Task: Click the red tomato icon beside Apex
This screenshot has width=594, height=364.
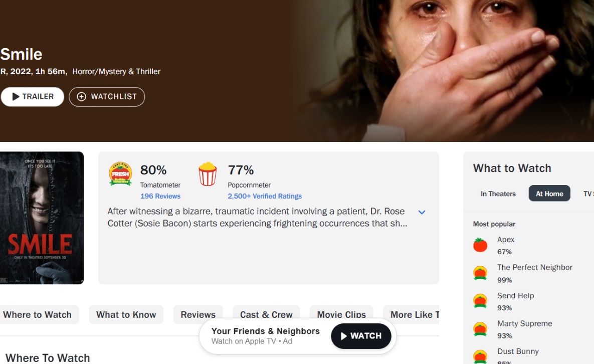Action: point(480,245)
